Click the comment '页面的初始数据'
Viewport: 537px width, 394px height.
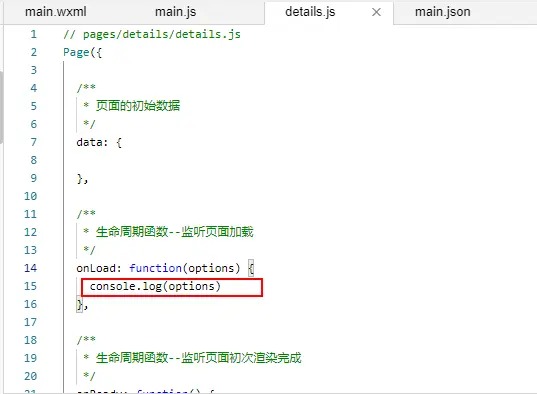coord(138,106)
